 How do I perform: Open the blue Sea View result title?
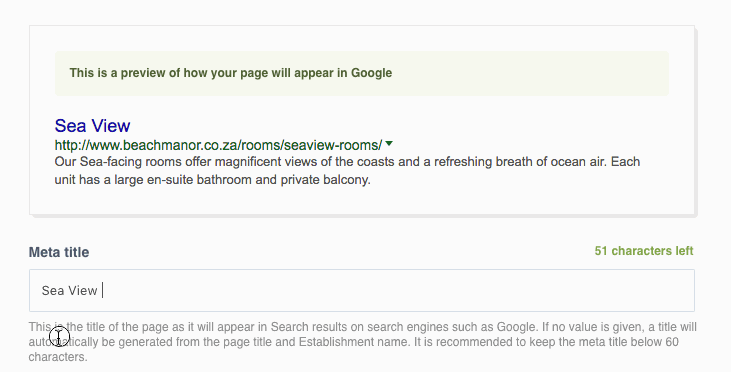(92, 125)
